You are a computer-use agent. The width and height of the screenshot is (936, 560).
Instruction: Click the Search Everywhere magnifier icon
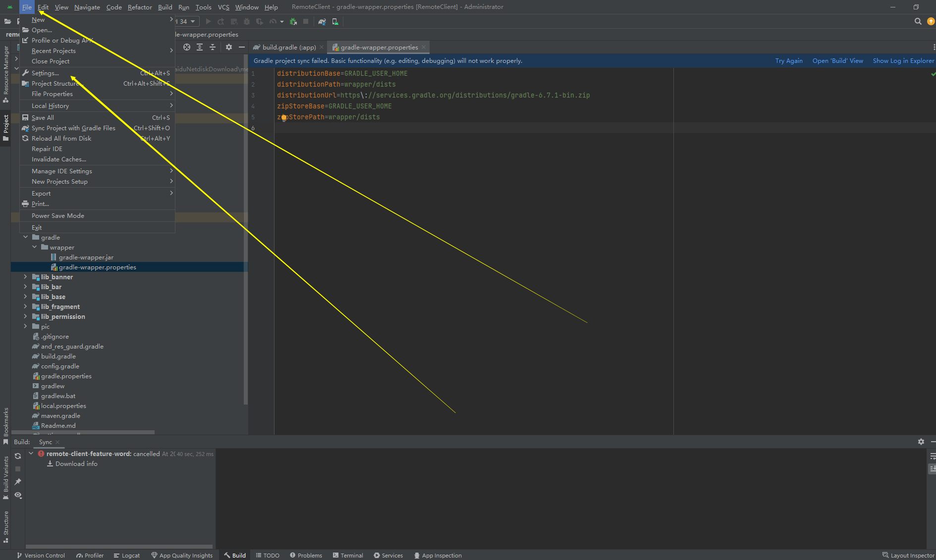point(918,21)
